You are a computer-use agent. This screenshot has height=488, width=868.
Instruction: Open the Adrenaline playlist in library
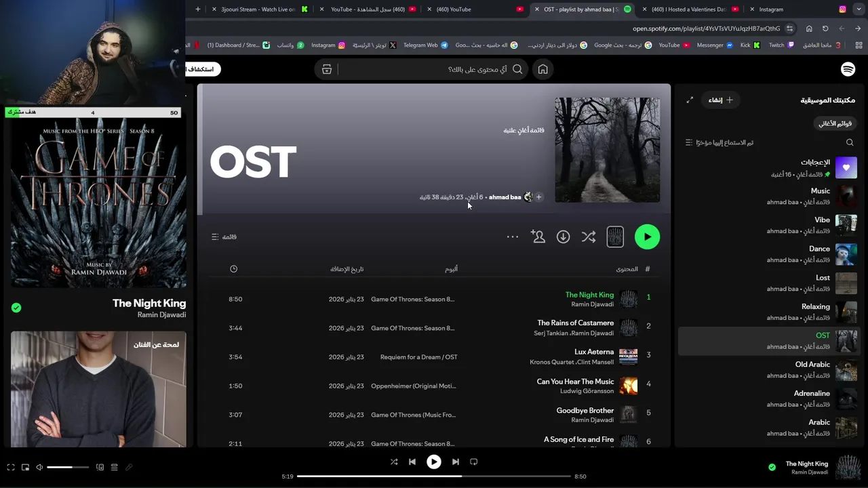768,399
